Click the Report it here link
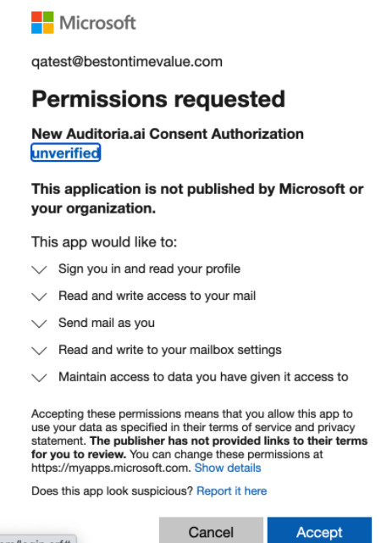Image resolution: width=392 pixels, height=543 pixels. 231,491
